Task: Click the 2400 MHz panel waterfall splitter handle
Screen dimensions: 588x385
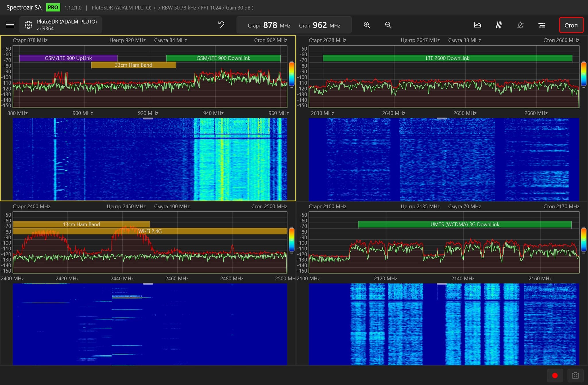Action: pos(148,284)
